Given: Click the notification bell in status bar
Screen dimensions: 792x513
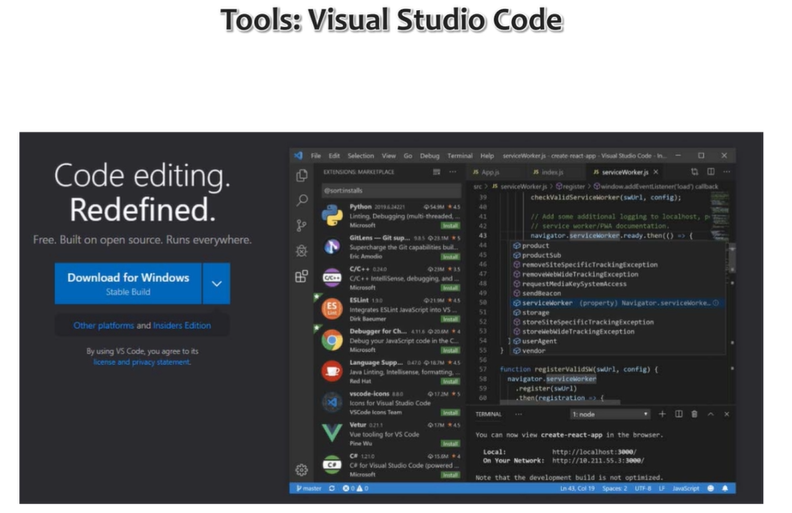Looking at the screenshot, I should point(725,488).
